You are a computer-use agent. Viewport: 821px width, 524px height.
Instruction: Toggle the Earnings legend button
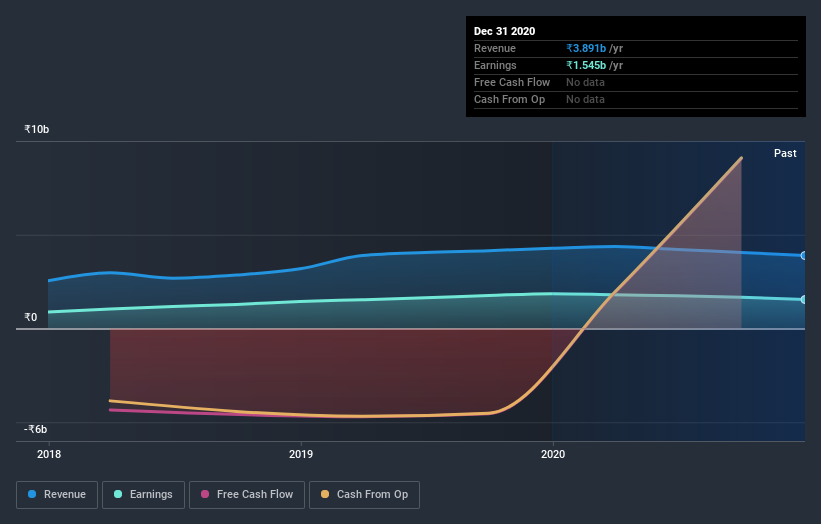tap(143, 495)
